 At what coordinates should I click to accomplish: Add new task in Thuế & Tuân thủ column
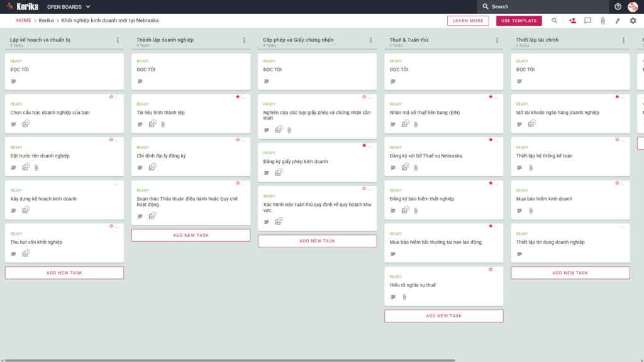click(443, 316)
